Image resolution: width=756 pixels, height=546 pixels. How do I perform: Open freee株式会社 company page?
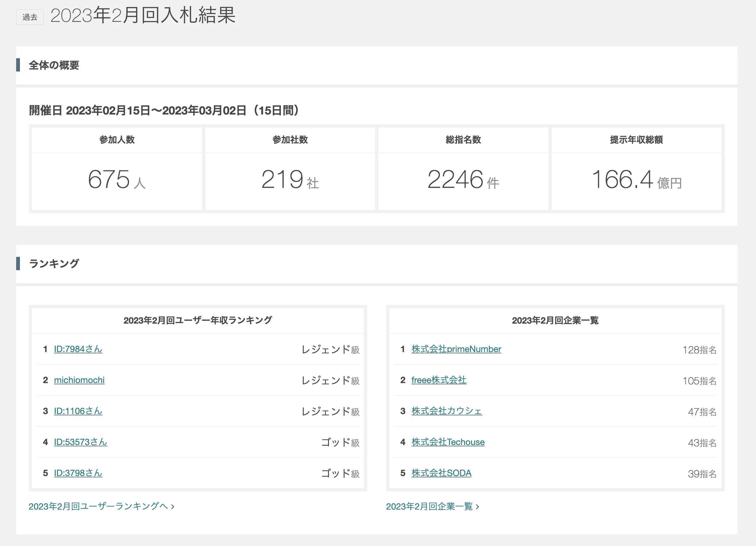pyautogui.click(x=439, y=380)
